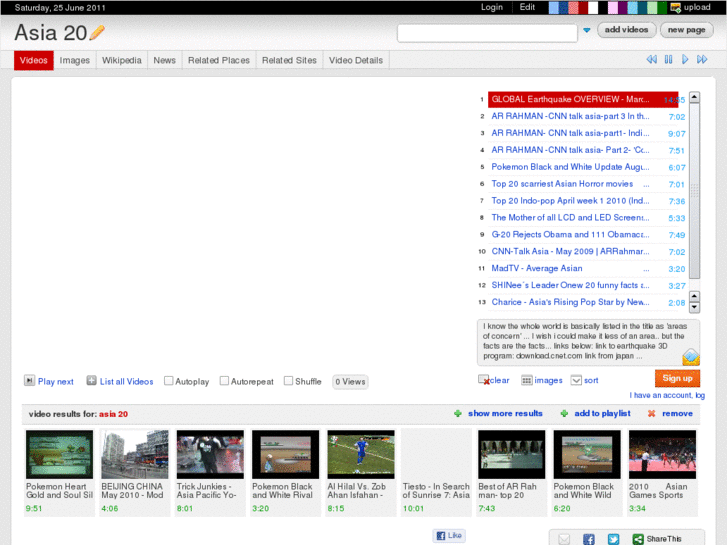The width and height of the screenshot is (727, 545).
Task: Click the Twitter share icon at bottom
Action: coord(613,539)
